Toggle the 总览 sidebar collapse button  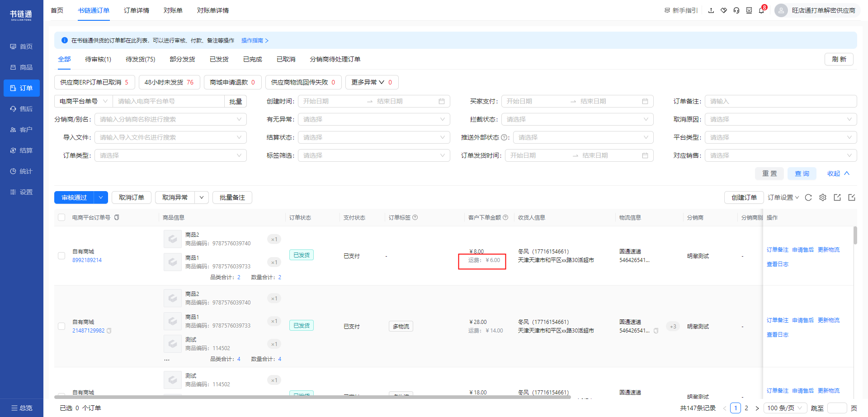21,408
